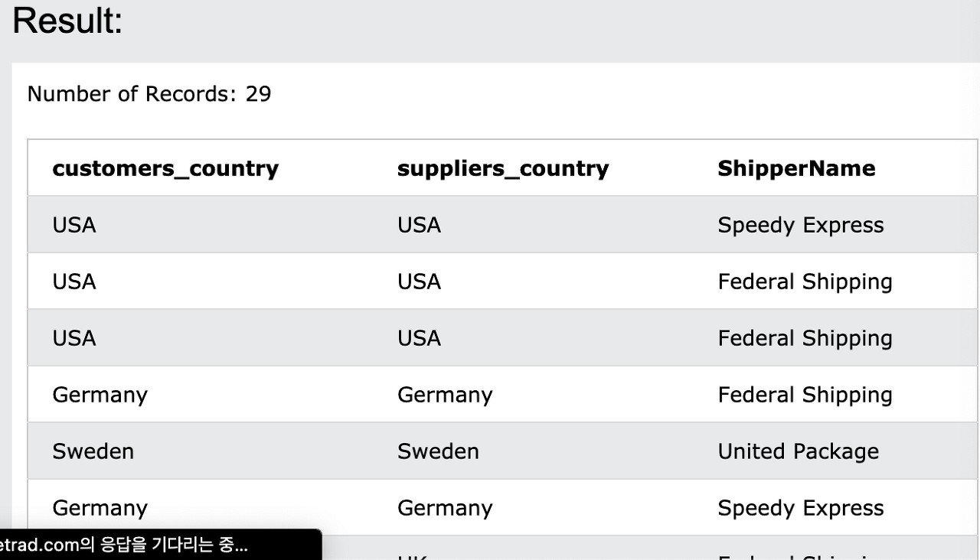Click USA customers_country in third row
Screen dimensions: 980x560
coord(74,338)
